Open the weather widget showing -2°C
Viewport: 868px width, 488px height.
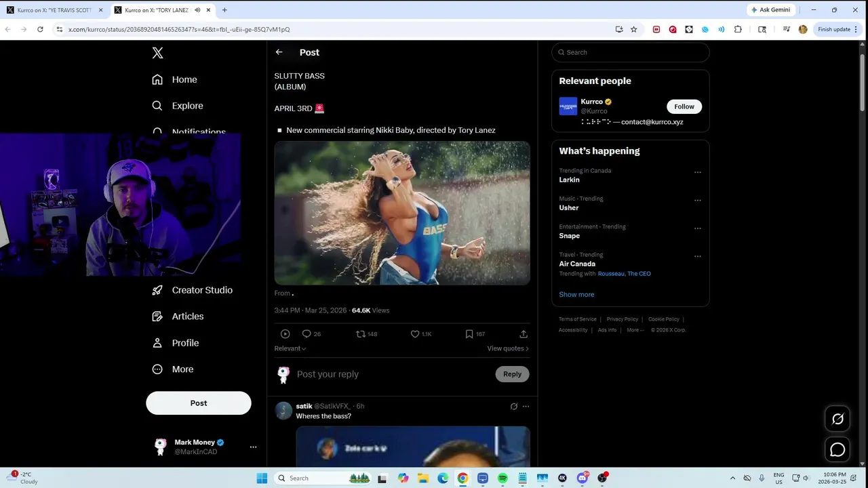22,478
